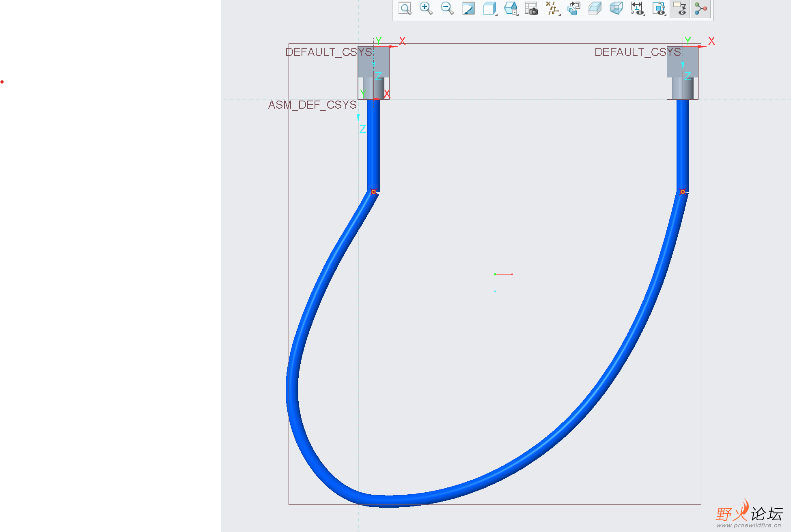Viewport: 791px width, 532px height.
Task: Toggle the Perspective View box icon
Action: (616, 9)
